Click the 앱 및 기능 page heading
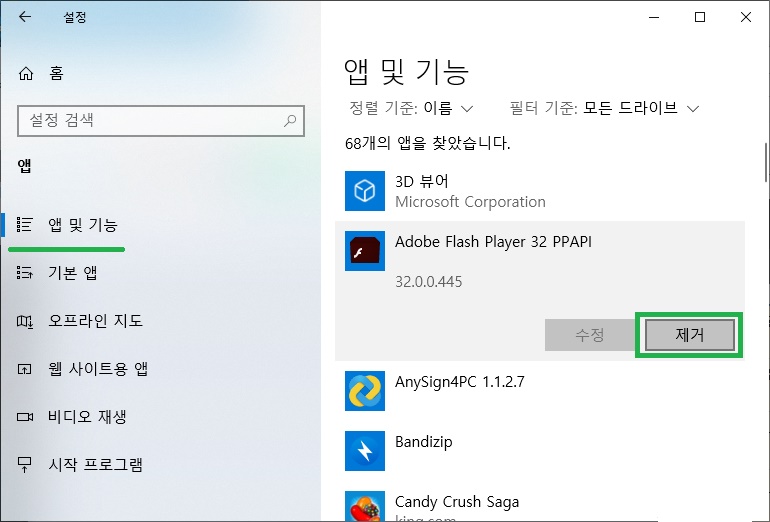The width and height of the screenshot is (770, 522). click(x=407, y=72)
